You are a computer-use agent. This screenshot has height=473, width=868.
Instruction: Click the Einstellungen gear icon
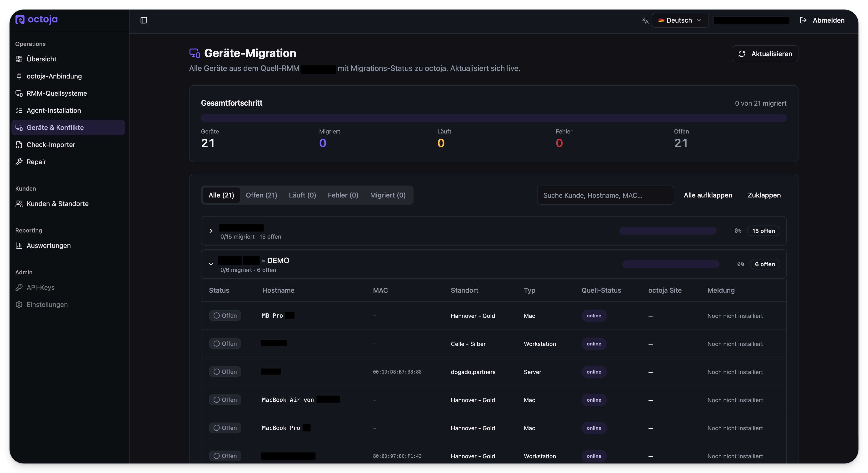click(19, 305)
